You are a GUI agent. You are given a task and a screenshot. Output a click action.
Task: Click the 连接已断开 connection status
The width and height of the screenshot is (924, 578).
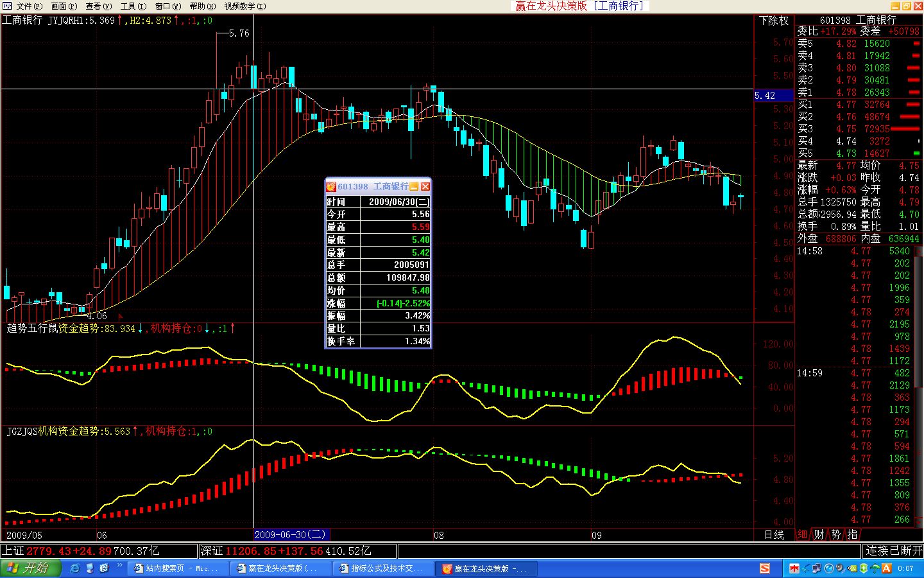(893, 551)
